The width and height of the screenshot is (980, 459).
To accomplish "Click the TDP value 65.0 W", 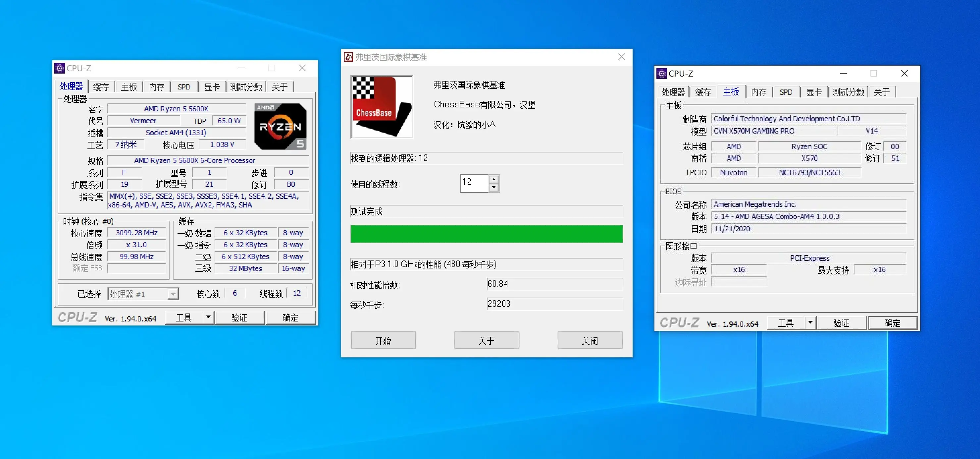I will point(229,121).
